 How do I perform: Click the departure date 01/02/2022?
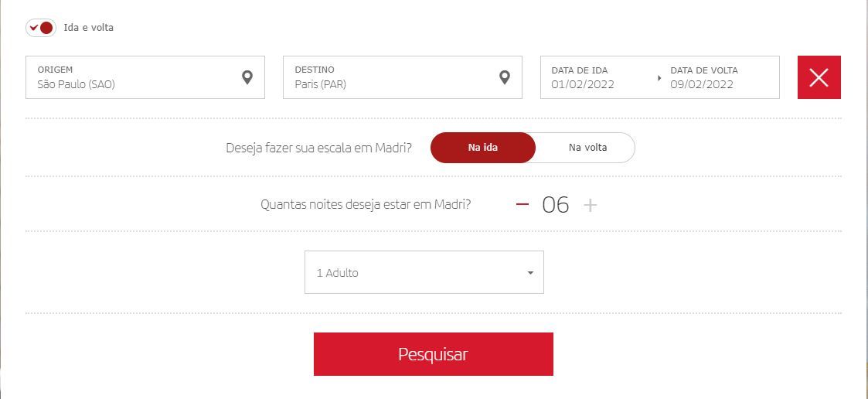583,85
